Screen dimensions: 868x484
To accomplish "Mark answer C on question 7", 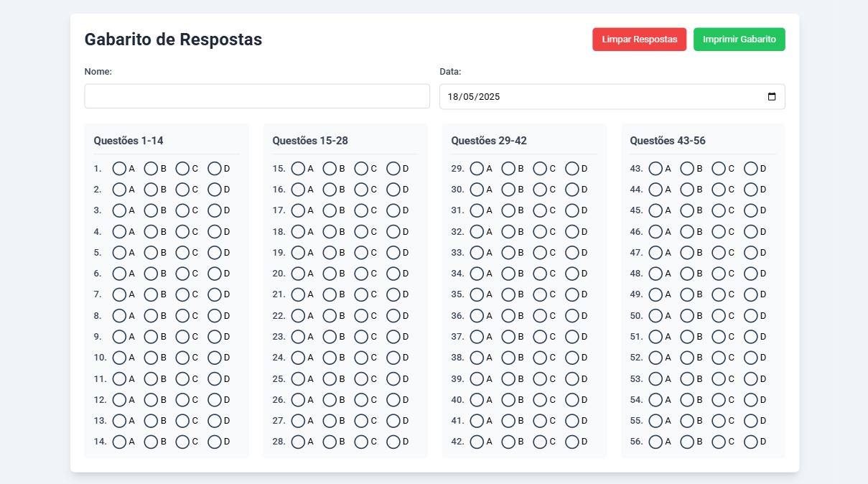I will [182, 294].
